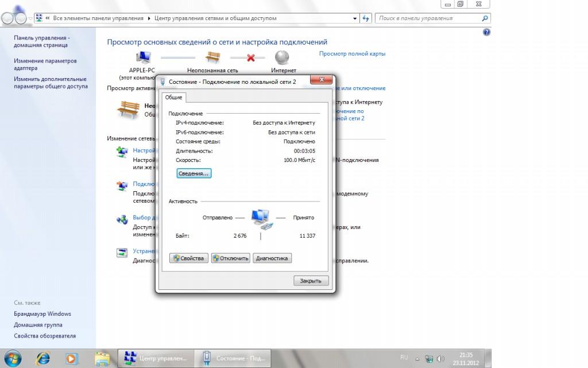The image size is (588, 368).
Task: Click the search magnifier icon
Action: [485, 18]
